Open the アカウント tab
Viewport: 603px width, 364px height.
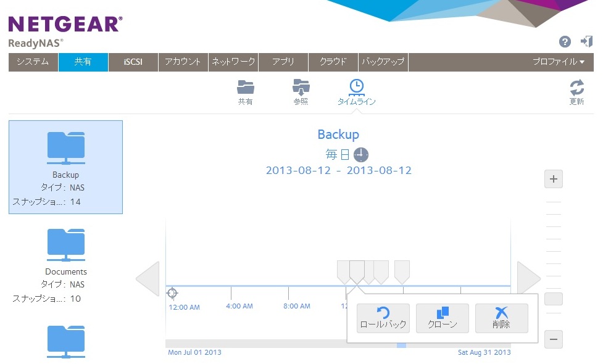tap(183, 62)
